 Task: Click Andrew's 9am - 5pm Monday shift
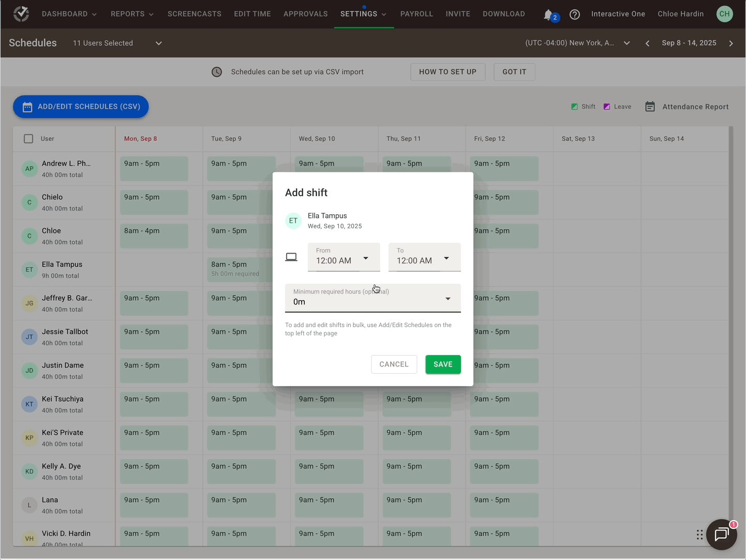point(154,169)
